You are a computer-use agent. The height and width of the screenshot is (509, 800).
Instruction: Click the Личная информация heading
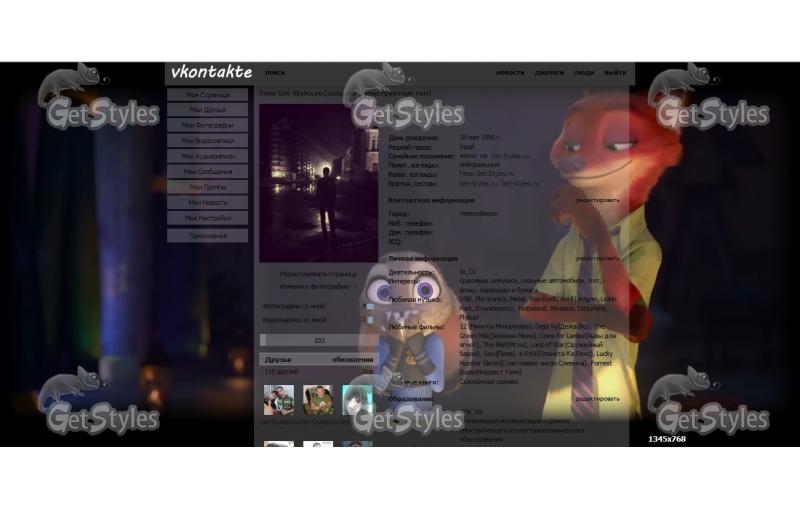click(423, 259)
